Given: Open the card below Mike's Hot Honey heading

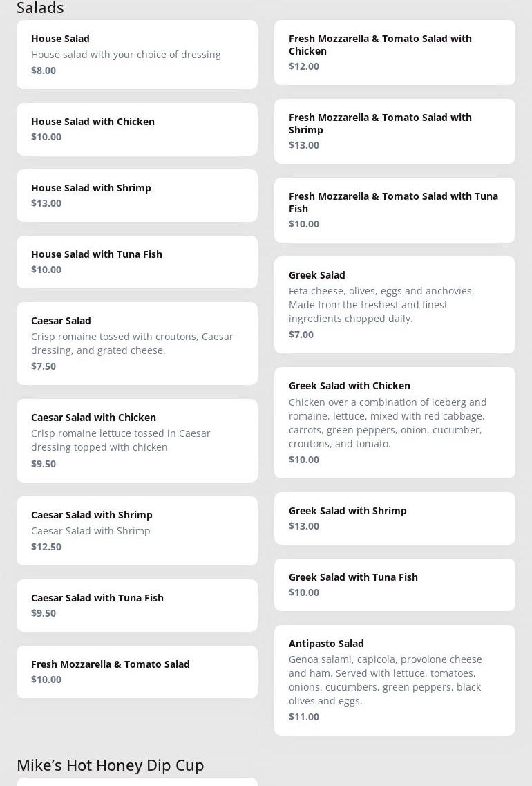Looking at the screenshot, I should pyautogui.click(x=137, y=782).
